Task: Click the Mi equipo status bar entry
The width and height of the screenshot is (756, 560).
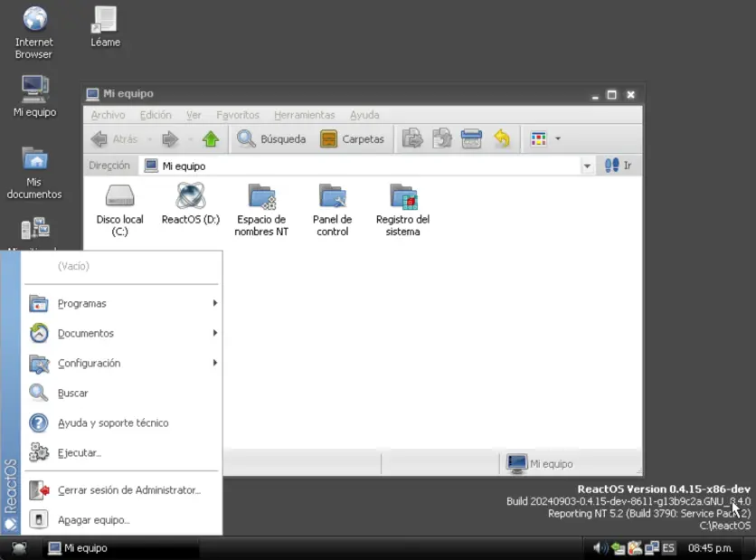Action: 540,463
